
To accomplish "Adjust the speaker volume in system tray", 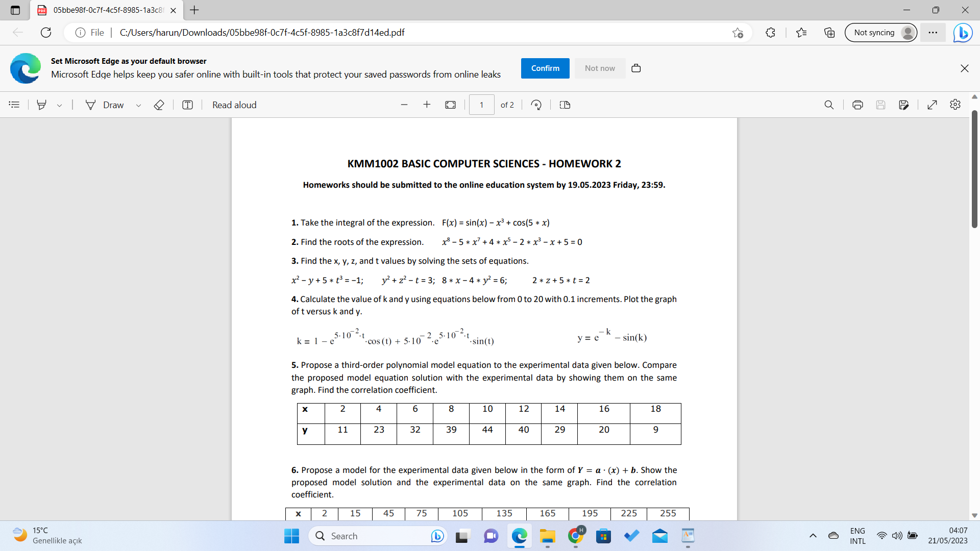I will (x=898, y=536).
